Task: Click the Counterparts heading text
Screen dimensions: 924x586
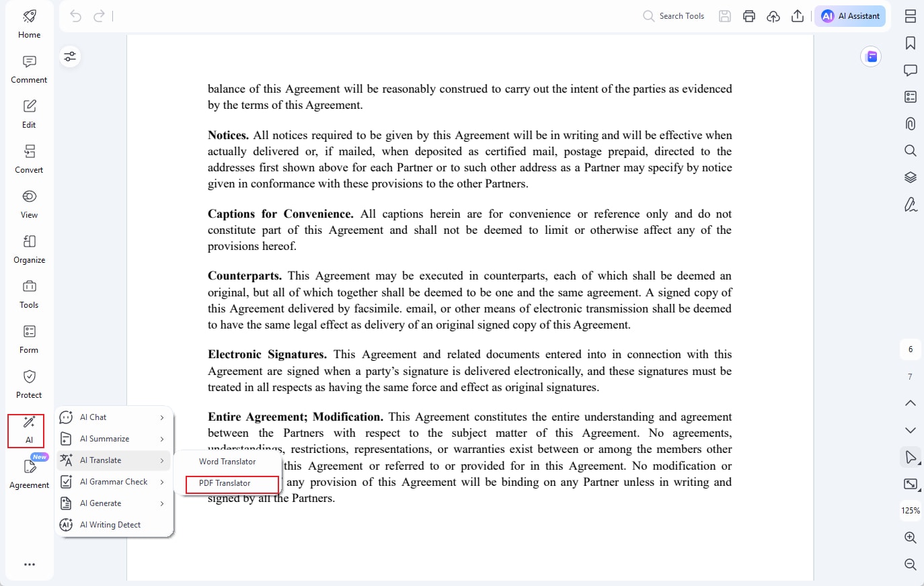Action: [245, 276]
